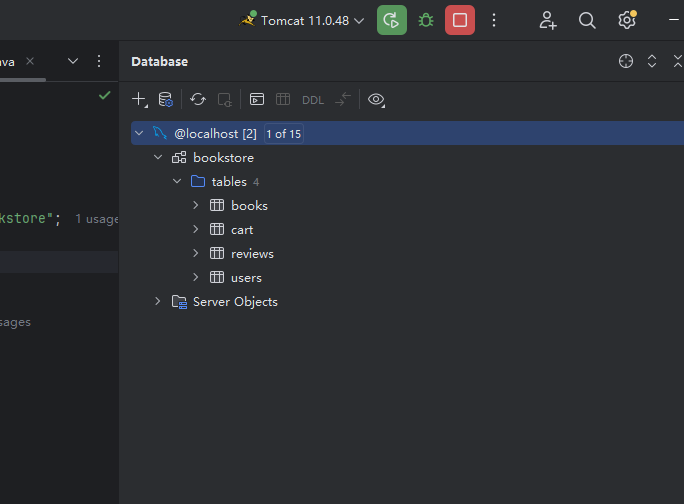Add new data source with plus icon
The image size is (684, 504).
click(139, 99)
